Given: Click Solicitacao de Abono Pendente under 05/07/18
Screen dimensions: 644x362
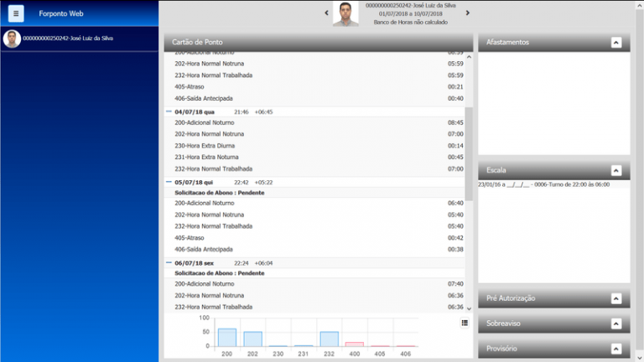Looking at the screenshot, I should pos(220,193).
